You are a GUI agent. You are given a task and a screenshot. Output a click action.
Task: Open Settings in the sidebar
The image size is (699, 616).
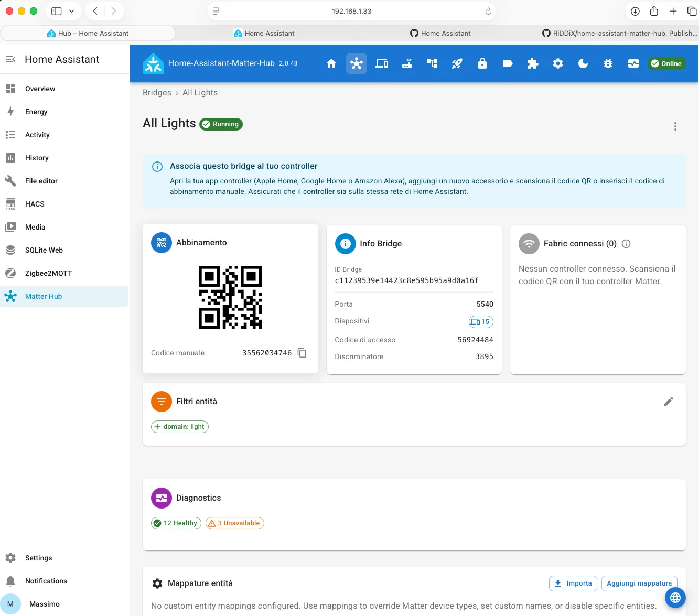point(64,558)
